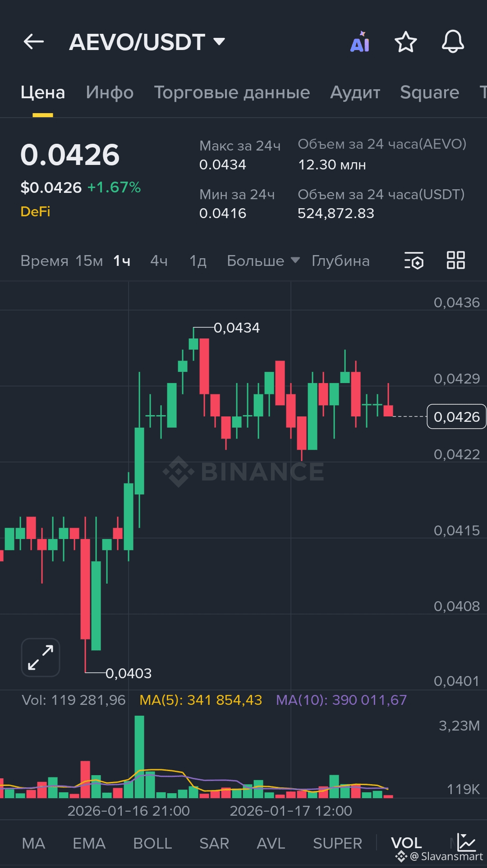Turn on the EMA indicator
487x868 pixels.
pyautogui.click(x=89, y=843)
